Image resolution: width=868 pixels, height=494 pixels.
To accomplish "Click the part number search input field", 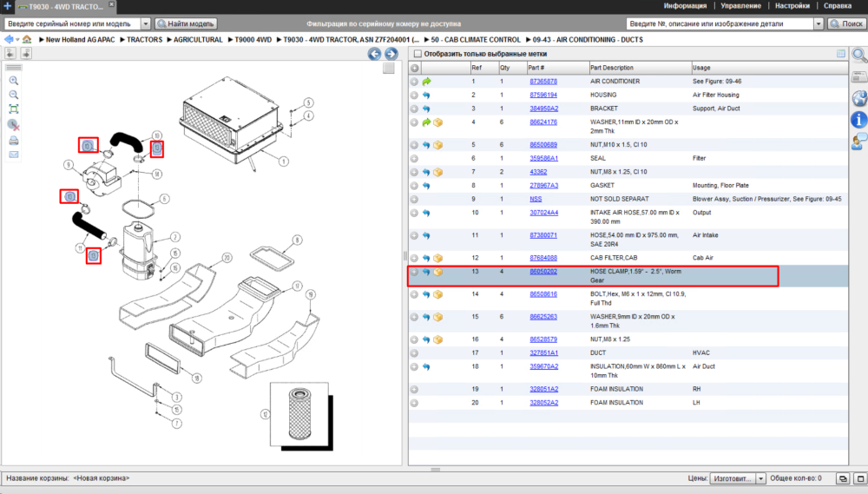I will coord(720,23).
